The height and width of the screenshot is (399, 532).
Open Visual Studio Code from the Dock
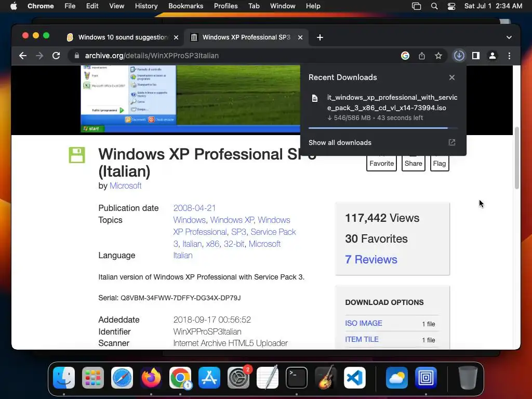click(x=354, y=378)
